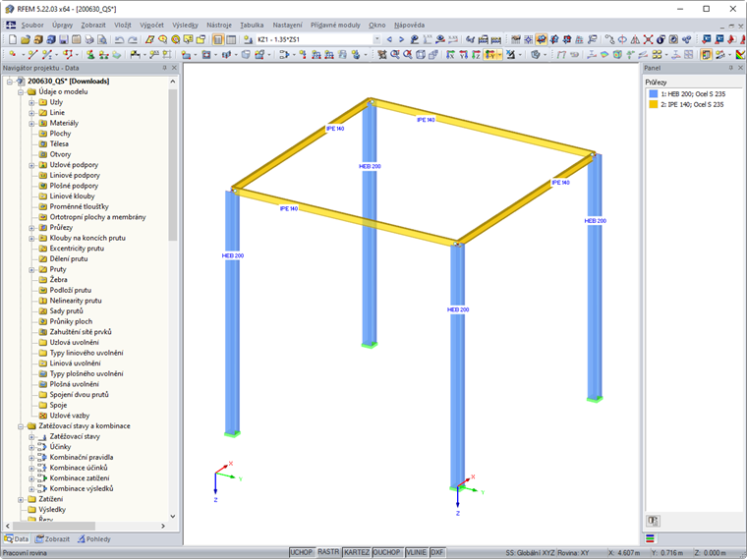
Task: Expand the Průřezy tree node
Action: point(31,228)
